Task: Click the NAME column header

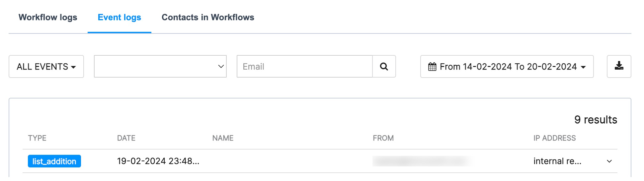Action: click(x=223, y=138)
